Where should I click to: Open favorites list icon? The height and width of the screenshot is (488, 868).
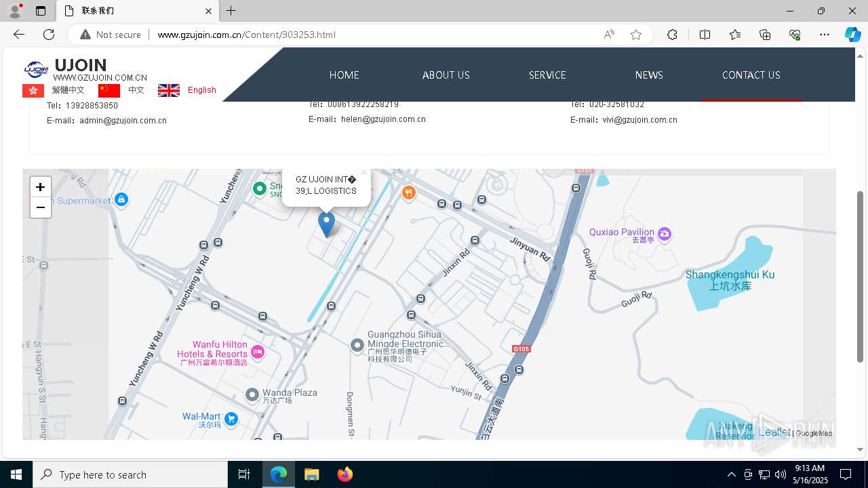(735, 35)
